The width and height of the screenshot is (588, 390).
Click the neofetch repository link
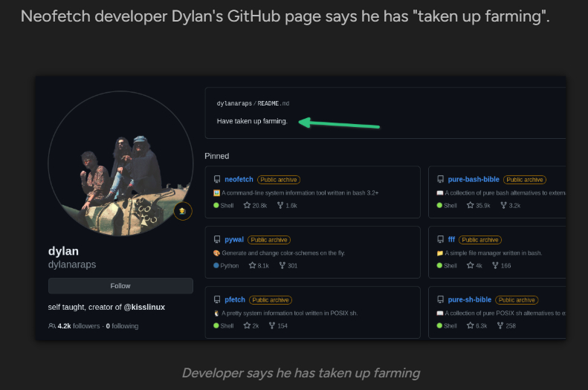(x=239, y=180)
